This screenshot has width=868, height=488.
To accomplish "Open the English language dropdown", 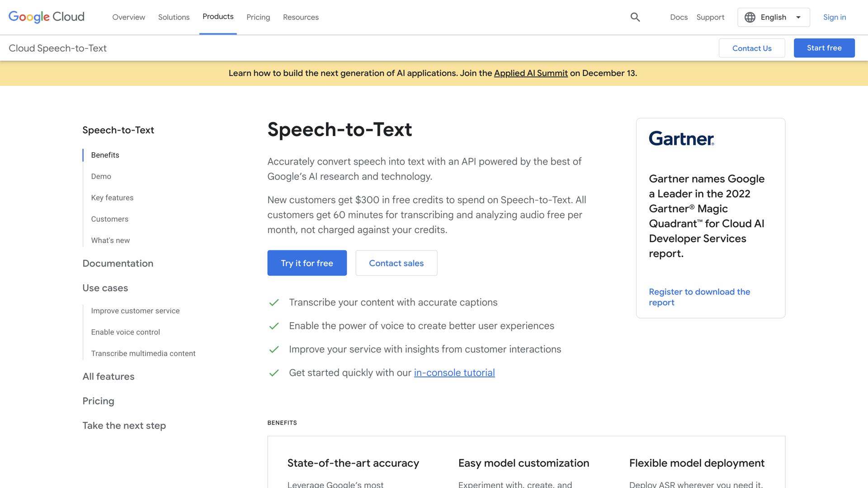I will click(773, 17).
